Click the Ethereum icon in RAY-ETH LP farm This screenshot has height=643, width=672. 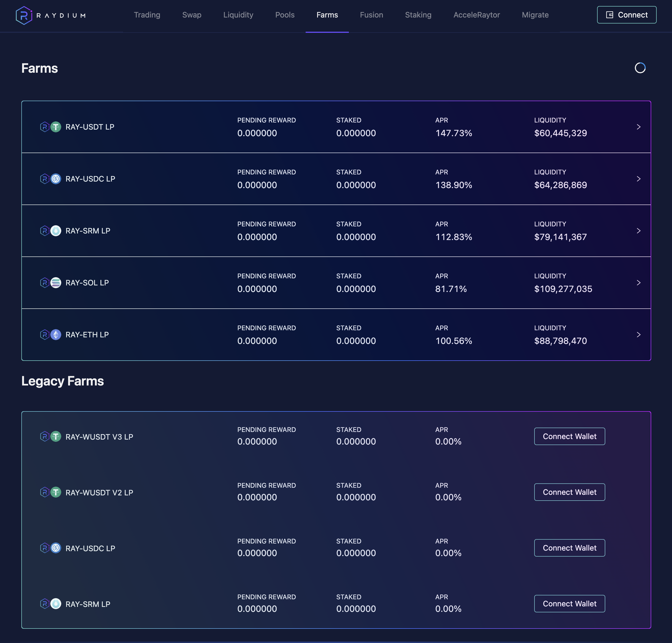click(56, 335)
